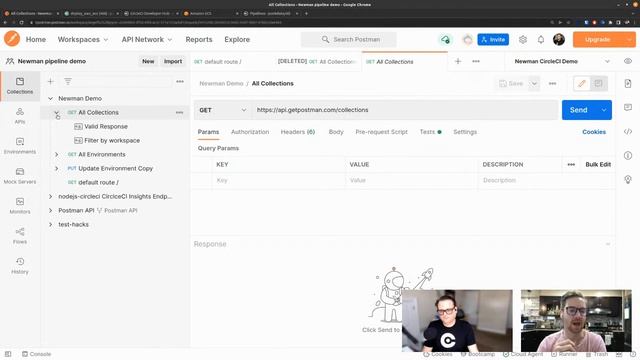Open APIs in the sidebar
640x360 pixels.
pos(20,116)
